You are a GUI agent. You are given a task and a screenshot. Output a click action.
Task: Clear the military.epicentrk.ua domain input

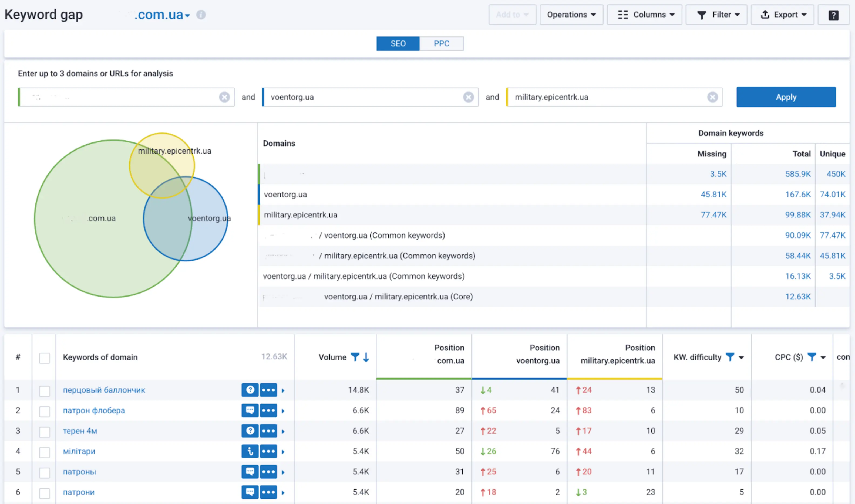click(713, 97)
